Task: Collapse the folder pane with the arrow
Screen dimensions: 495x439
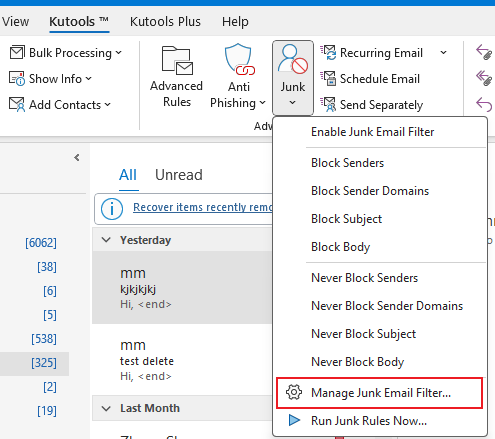Action: [x=77, y=157]
